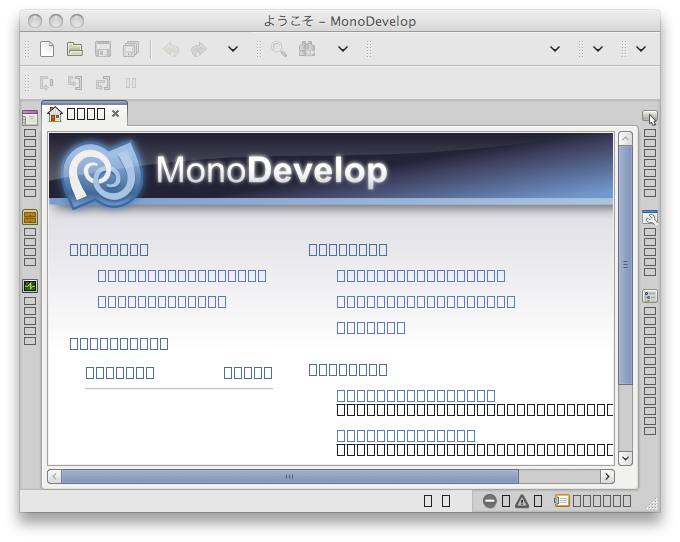Image resolution: width=680 pixels, height=542 pixels.
Task: Open the green pulse monitor pad in left sidebar
Action: point(30,286)
